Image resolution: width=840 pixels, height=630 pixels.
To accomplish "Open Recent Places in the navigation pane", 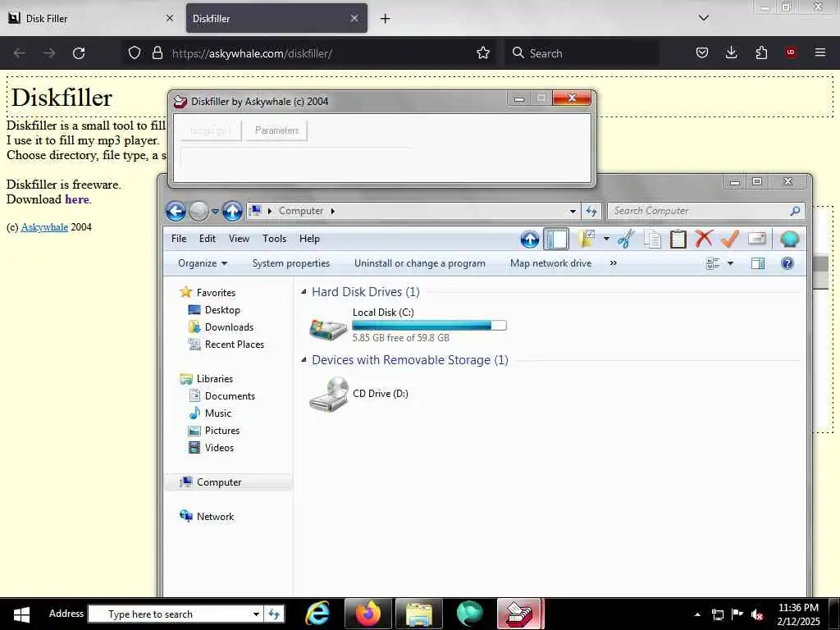I will click(x=234, y=345).
